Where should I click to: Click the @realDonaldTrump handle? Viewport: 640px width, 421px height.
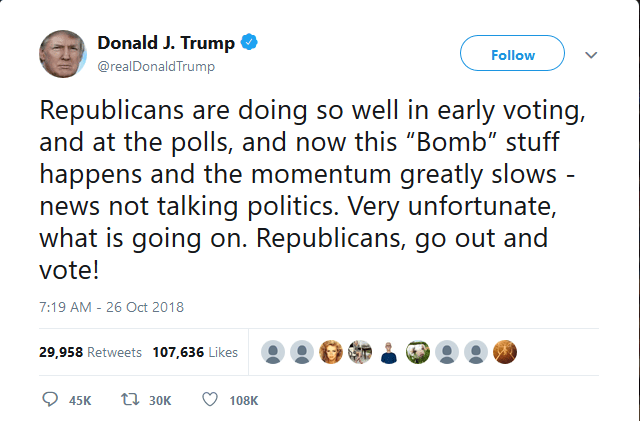click(156, 66)
